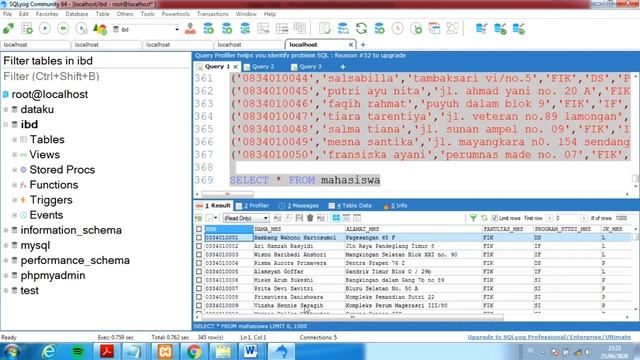Toggle the Limit rows checkbox
Screen dimensions: 640x360
494,218
